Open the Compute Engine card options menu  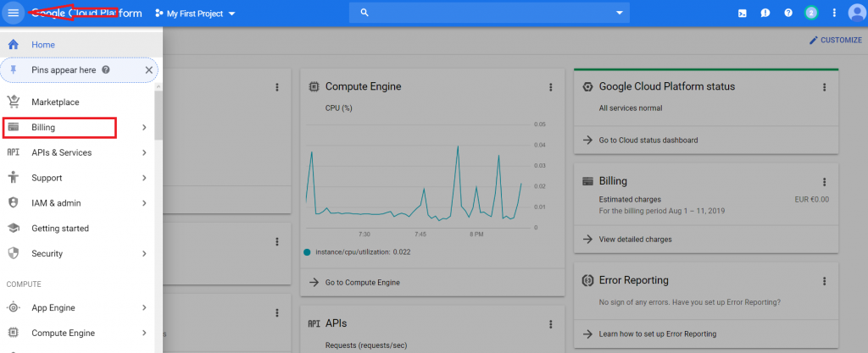tap(550, 87)
